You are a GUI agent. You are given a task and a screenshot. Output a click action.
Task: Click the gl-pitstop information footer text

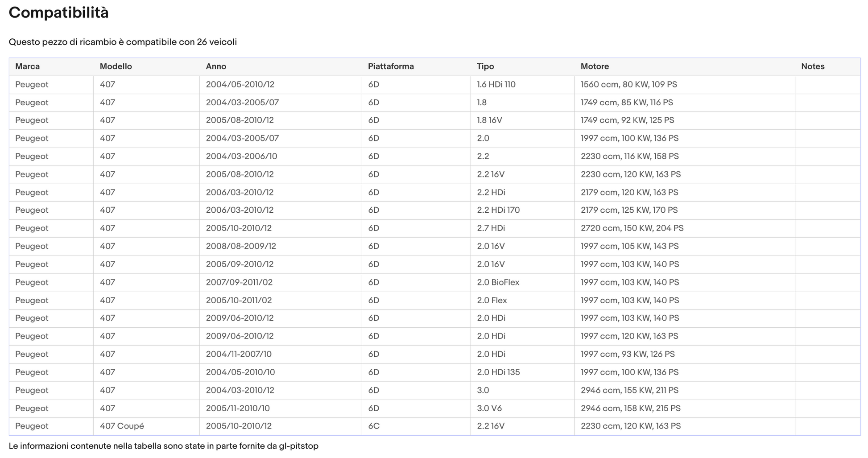point(163,446)
